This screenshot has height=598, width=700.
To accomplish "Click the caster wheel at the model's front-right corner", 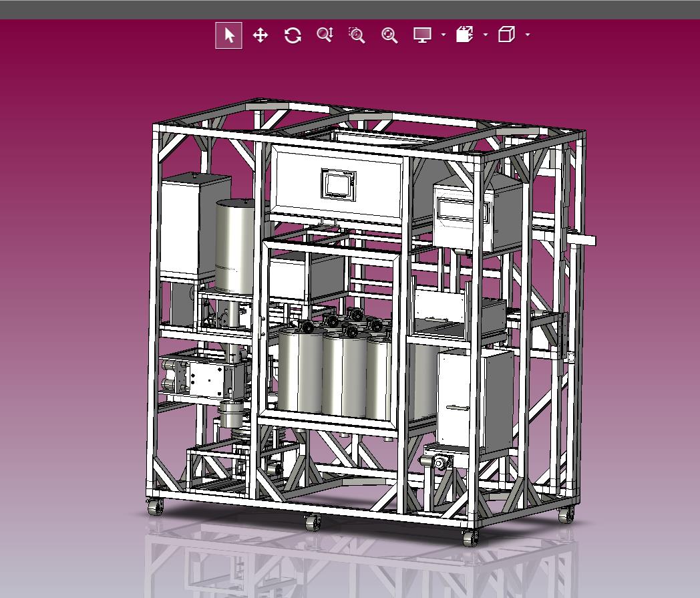I will [470, 538].
